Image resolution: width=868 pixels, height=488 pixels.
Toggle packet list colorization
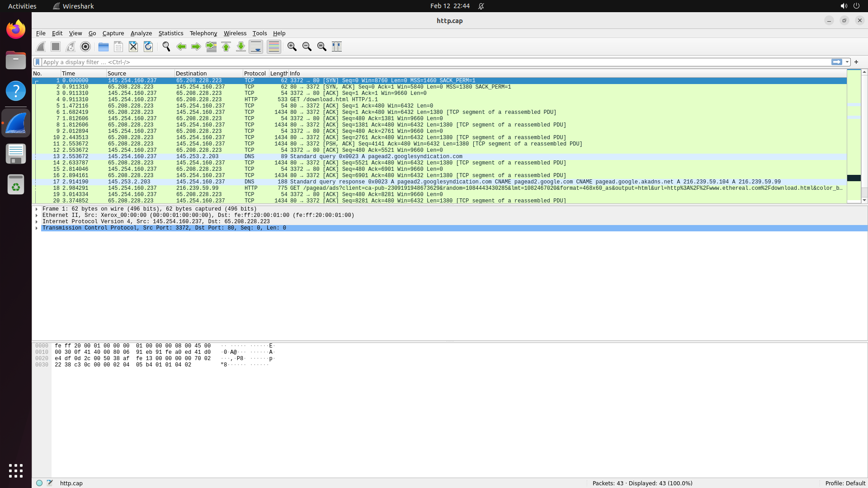pyautogui.click(x=274, y=47)
